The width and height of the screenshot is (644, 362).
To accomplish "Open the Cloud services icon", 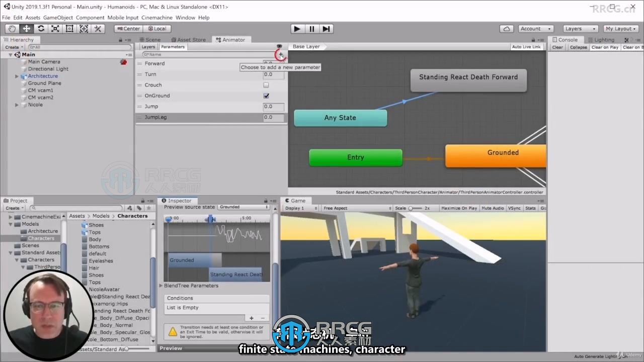I will (x=507, y=29).
